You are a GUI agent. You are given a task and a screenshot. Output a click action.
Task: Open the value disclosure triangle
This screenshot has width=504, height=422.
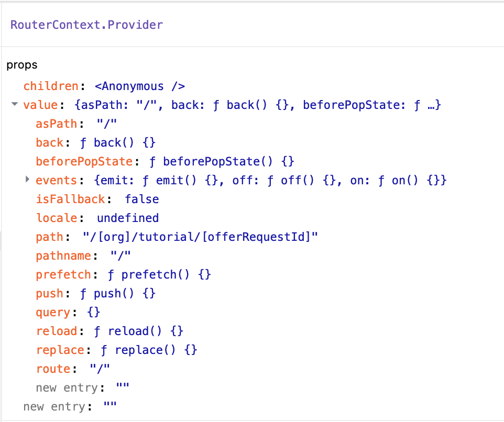(x=14, y=105)
